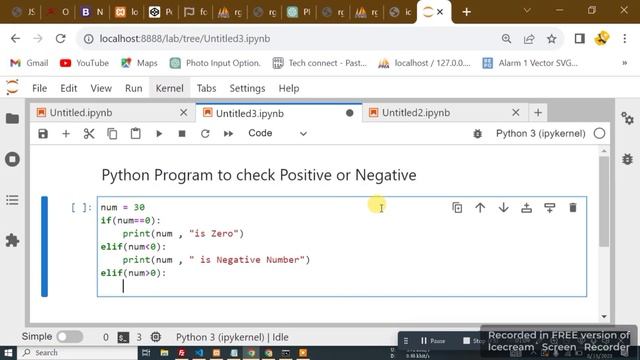Open the Table of Contents sidebar
640x360 pixels.
point(12,200)
